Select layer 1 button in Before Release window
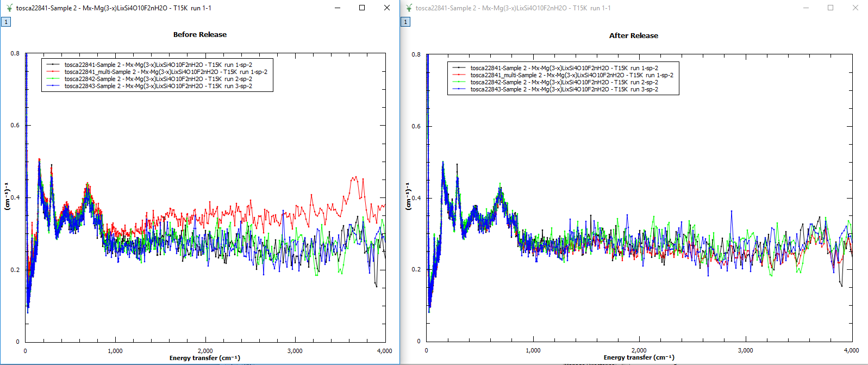 click(x=6, y=22)
